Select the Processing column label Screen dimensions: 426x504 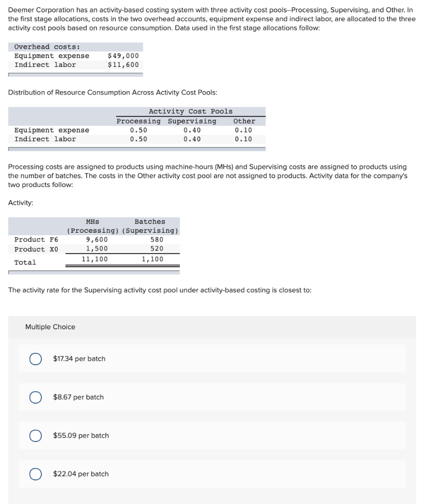[138, 121]
